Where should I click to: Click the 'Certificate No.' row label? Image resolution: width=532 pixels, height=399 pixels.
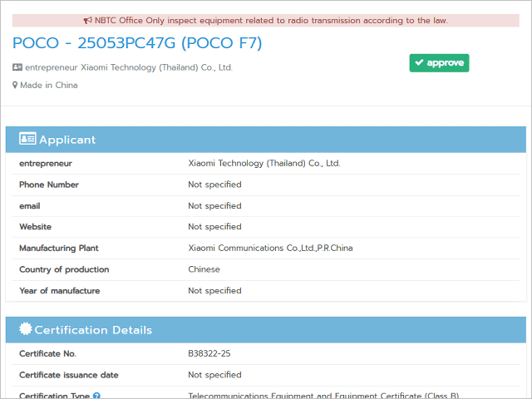pyautogui.click(x=47, y=354)
